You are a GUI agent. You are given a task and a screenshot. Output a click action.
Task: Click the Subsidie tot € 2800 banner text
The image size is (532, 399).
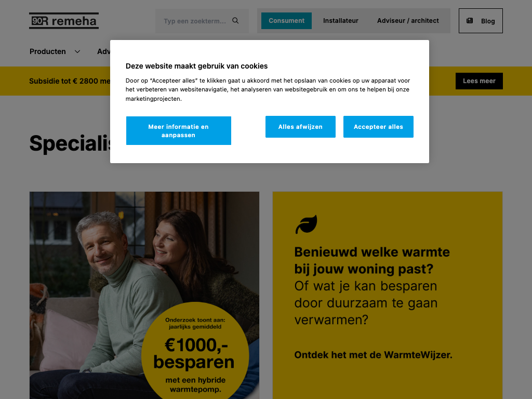click(70, 81)
